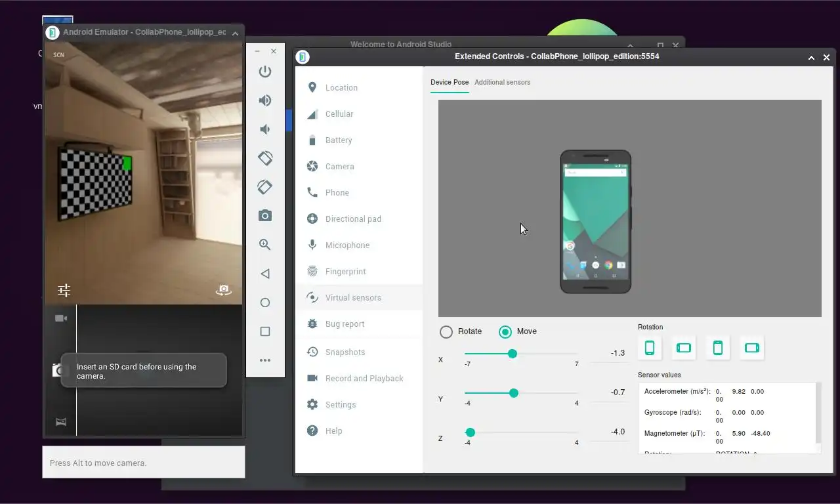Viewport: 840px width, 504px height.
Task: Open Settings page in Extended Controls sidebar
Action: [x=359, y=404]
